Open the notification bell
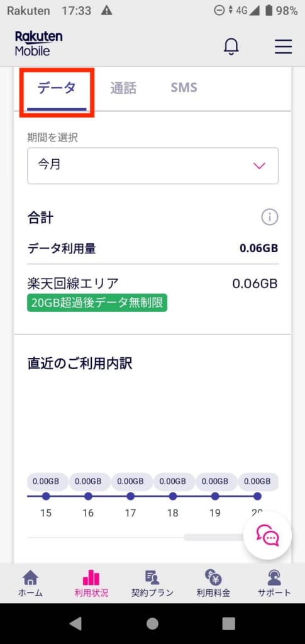The width and height of the screenshot is (305, 644). coord(231,47)
